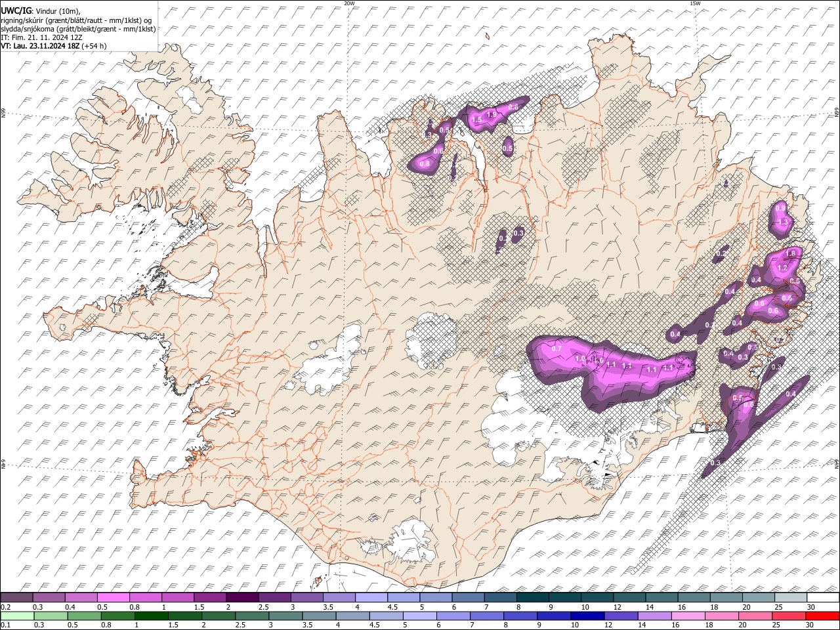Click the '1.9' snowfall value on the map
This screenshot has width=840, height=630.
492,114
